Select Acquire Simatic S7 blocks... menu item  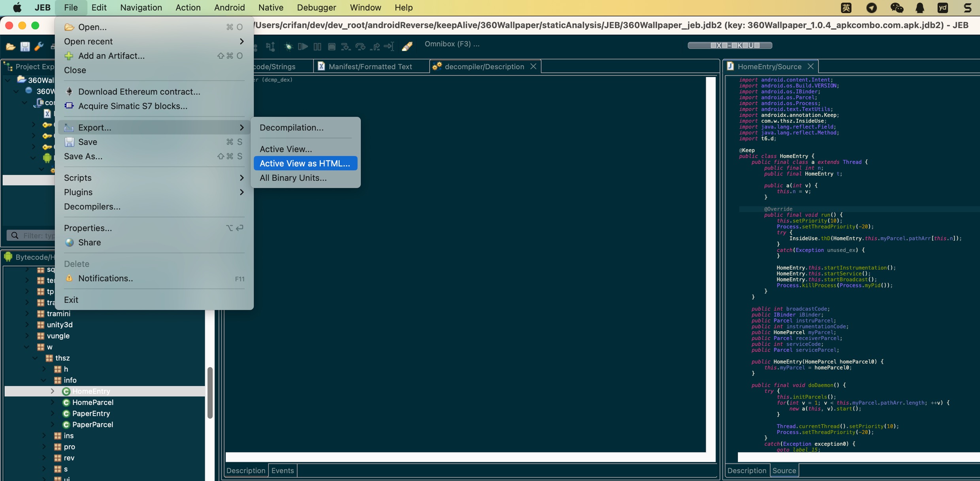pos(154,106)
